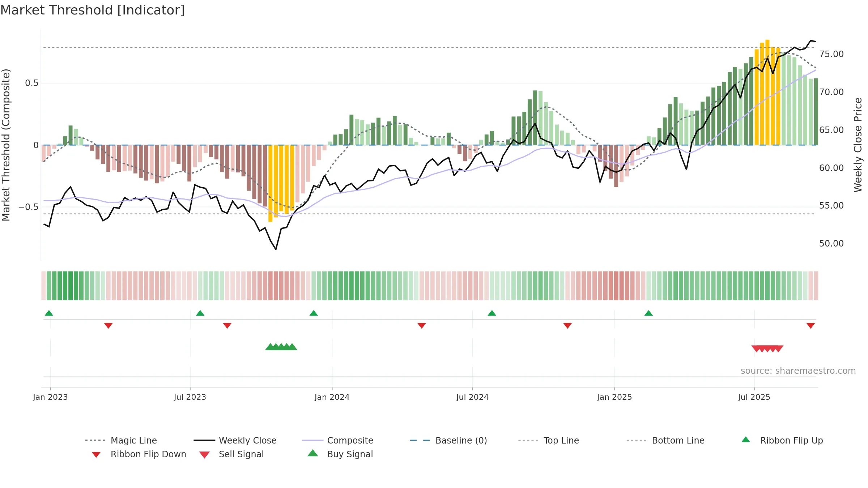Click the Jan 2023 x-axis label
The image size is (868, 488).
(x=50, y=397)
